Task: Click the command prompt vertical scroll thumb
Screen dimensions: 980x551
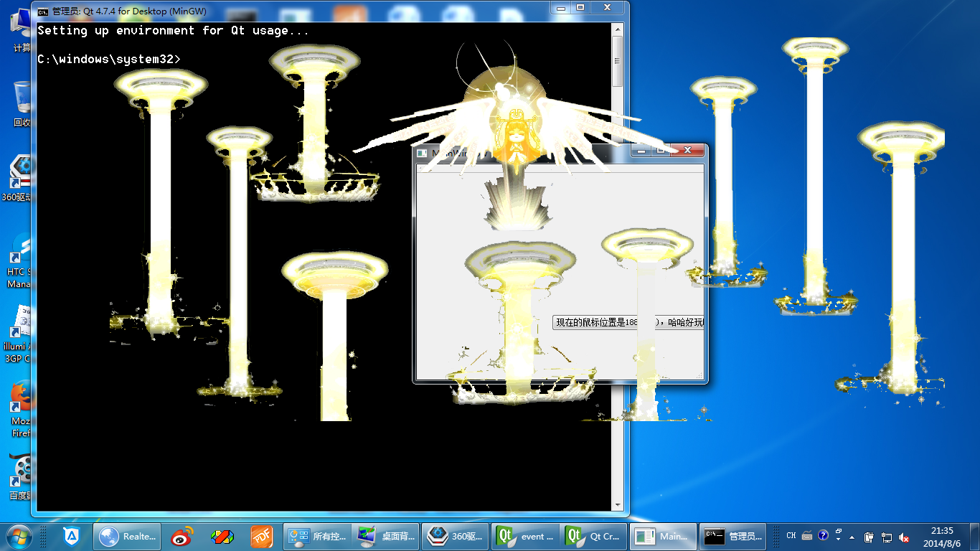Action: point(617,61)
